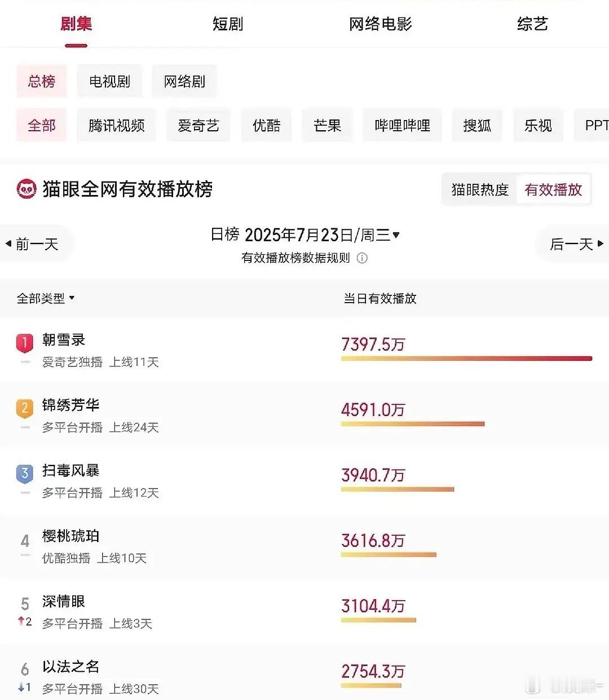
Task: Open the 朝雪录 show entry
Action: pyautogui.click(x=304, y=349)
